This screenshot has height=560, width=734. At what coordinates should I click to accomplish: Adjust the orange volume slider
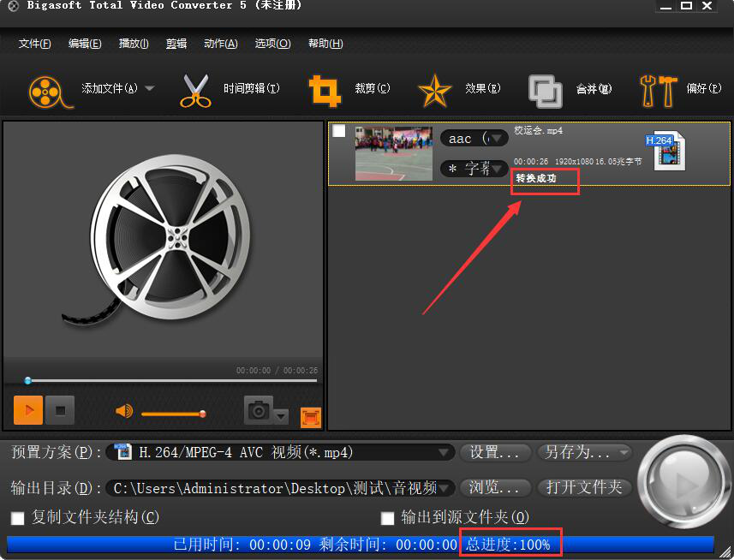(x=173, y=414)
